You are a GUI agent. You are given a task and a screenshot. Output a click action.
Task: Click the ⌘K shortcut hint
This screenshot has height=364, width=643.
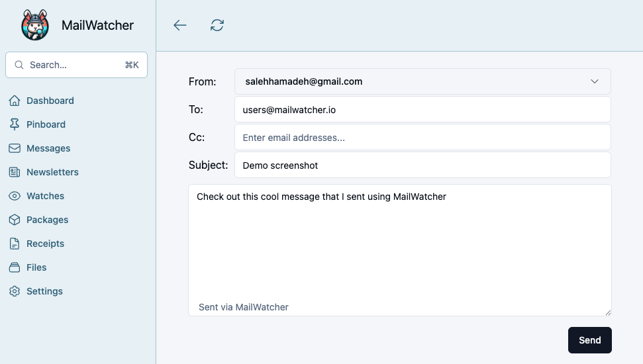pos(132,65)
